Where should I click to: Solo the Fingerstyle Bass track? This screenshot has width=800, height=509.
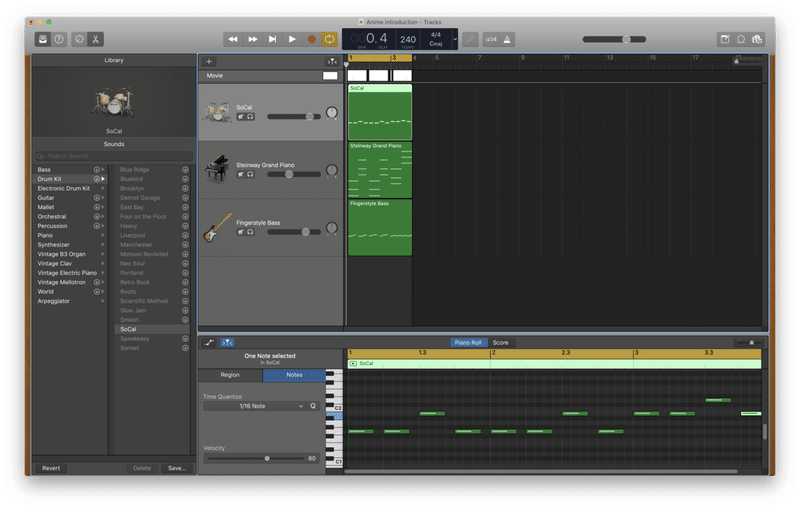[251, 232]
